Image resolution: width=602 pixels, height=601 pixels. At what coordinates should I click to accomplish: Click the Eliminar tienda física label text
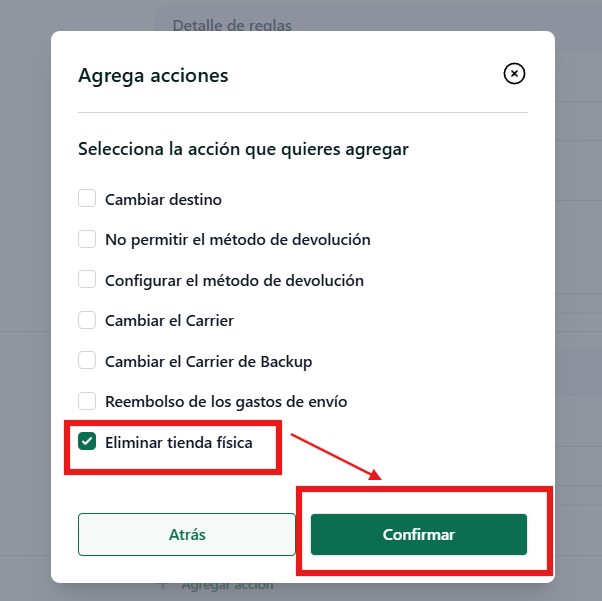coord(179,442)
